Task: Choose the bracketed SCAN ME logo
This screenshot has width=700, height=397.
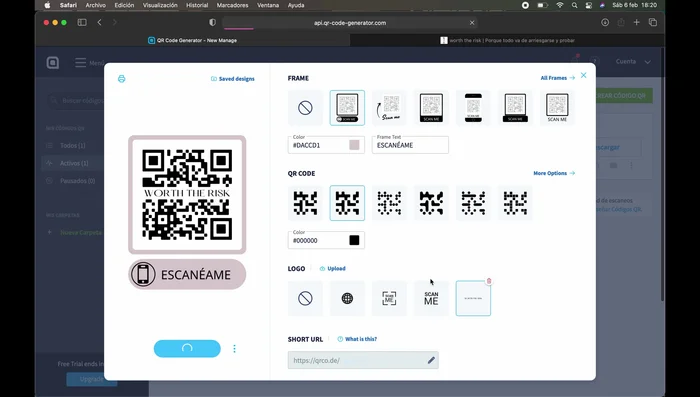Action: [x=389, y=298]
